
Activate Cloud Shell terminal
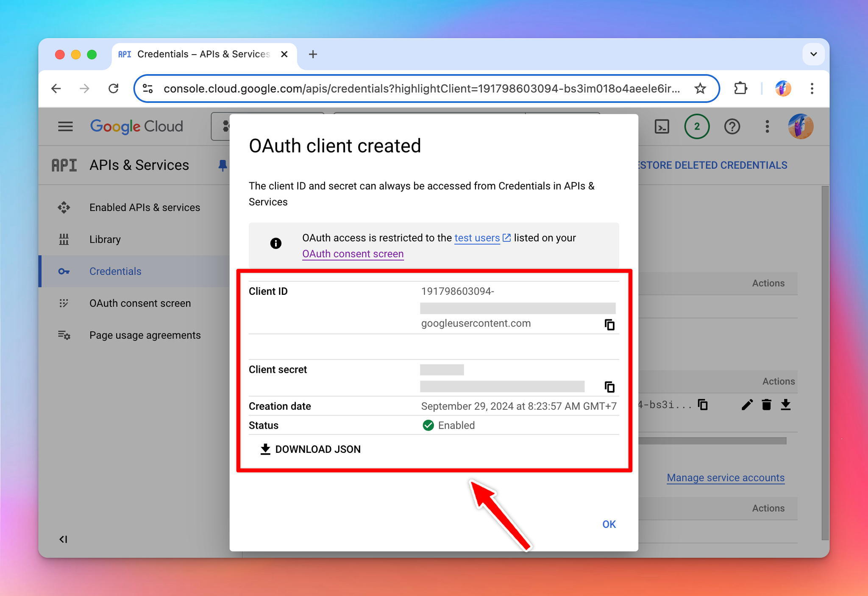(x=662, y=126)
